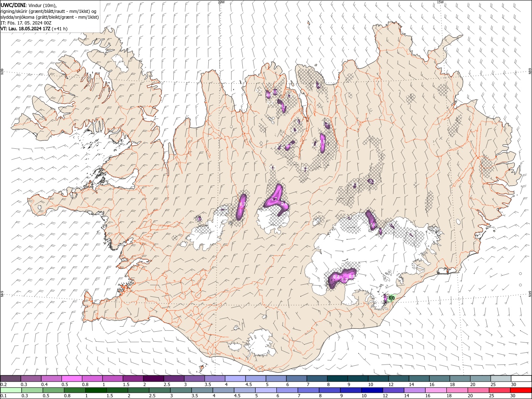
Task: Pick the white 30 snowfall scale swatch
Action: coord(521,379)
